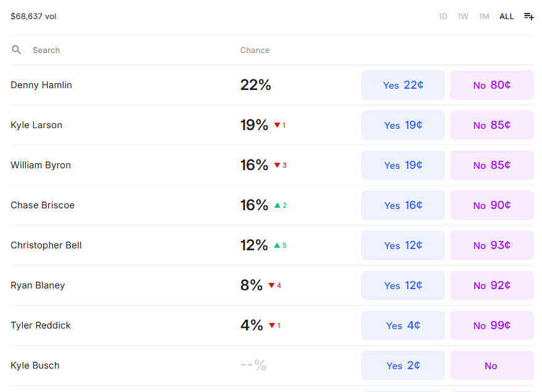This screenshot has height=392, width=542.
Task: Buy Yes 22¢ for Denny Hamlin
Action: click(x=403, y=85)
